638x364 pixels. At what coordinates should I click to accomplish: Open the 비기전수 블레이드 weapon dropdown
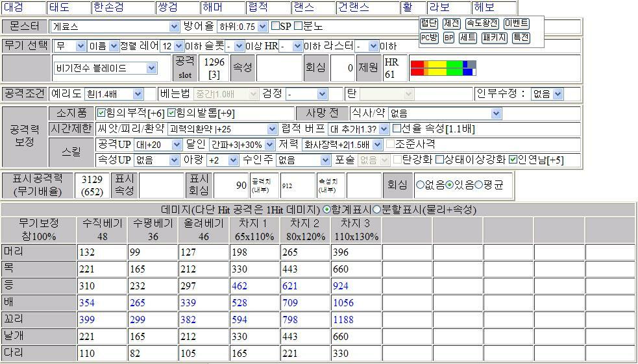click(x=105, y=68)
